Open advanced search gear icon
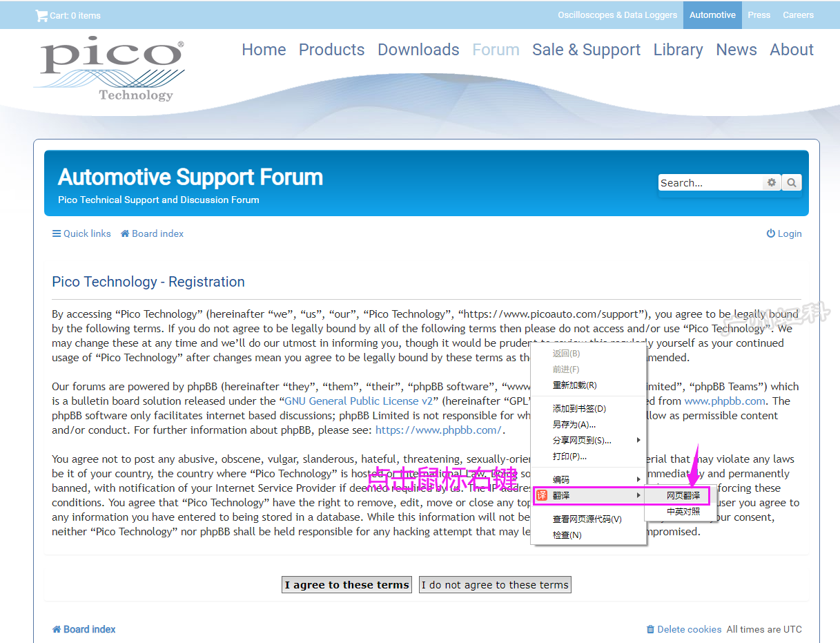This screenshot has height=643, width=840. pyautogui.click(x=772, y=183)
